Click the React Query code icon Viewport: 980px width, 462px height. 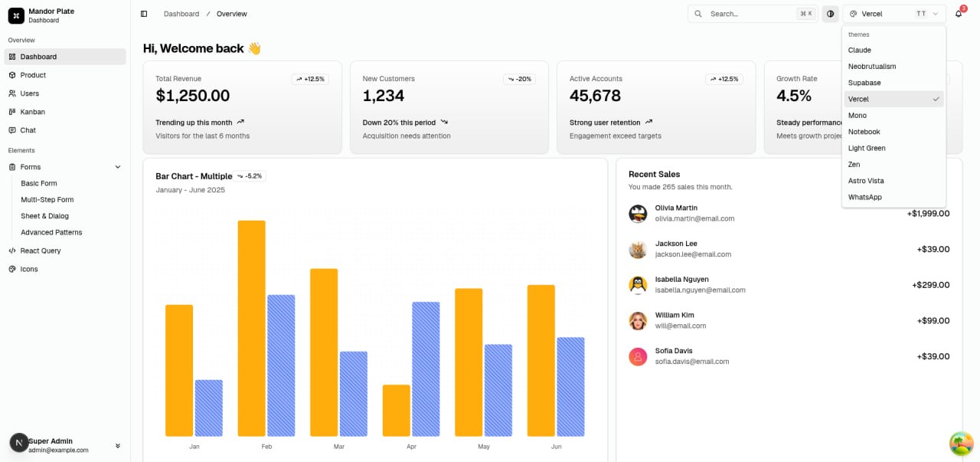point(12,251)
